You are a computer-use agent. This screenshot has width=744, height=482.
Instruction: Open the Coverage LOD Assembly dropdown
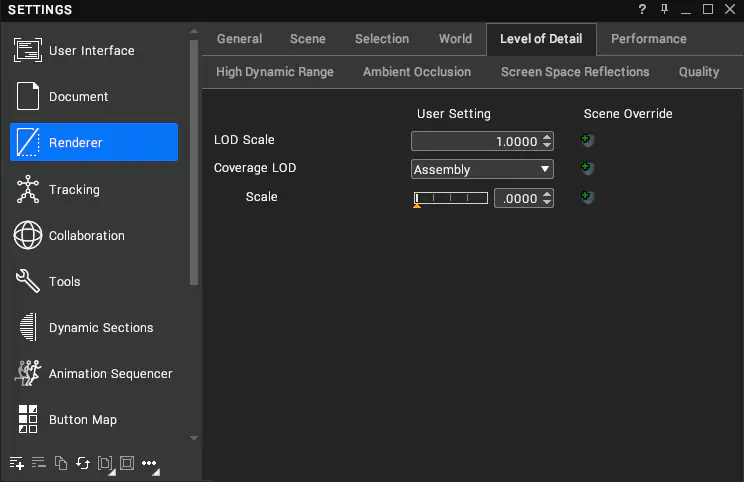[482, 169]
